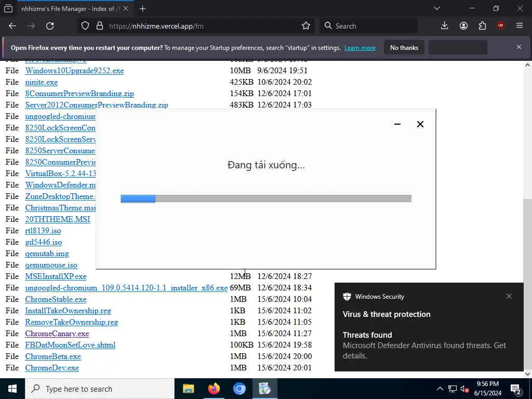Open Chromium browser from taskbar
532x399 pixels.
point(239,389)
